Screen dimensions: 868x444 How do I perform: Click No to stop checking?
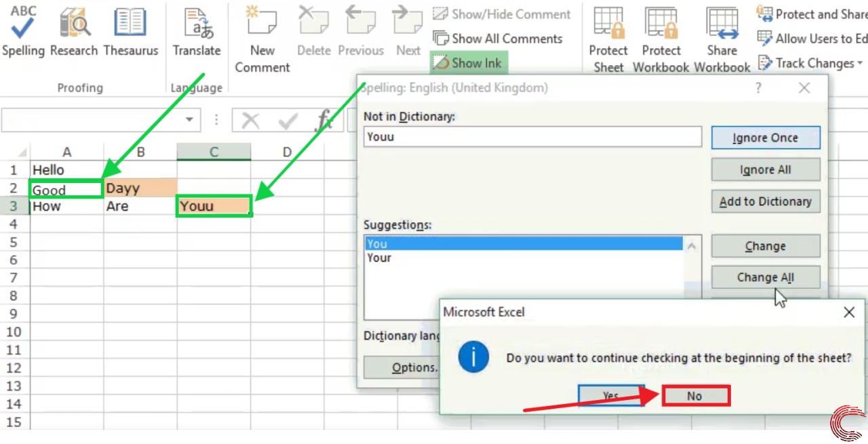tap(694, 396)
